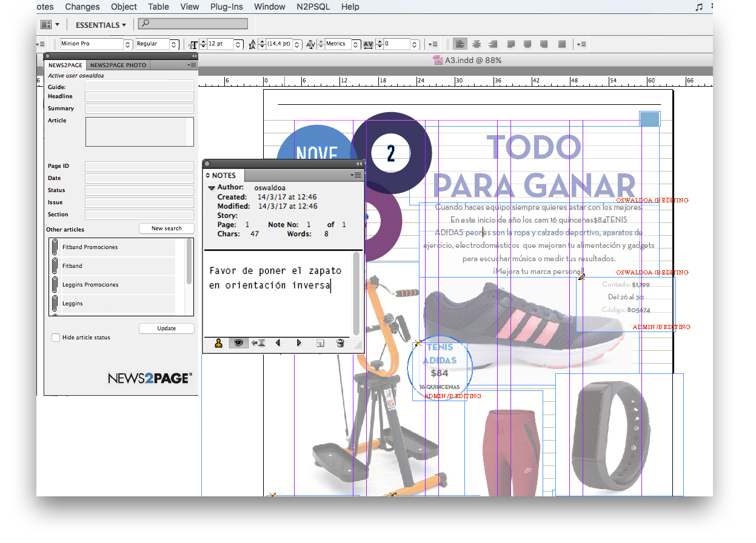Justify text with last line left
Viewport: 756px width, 543px height.
tap(512, 44)
